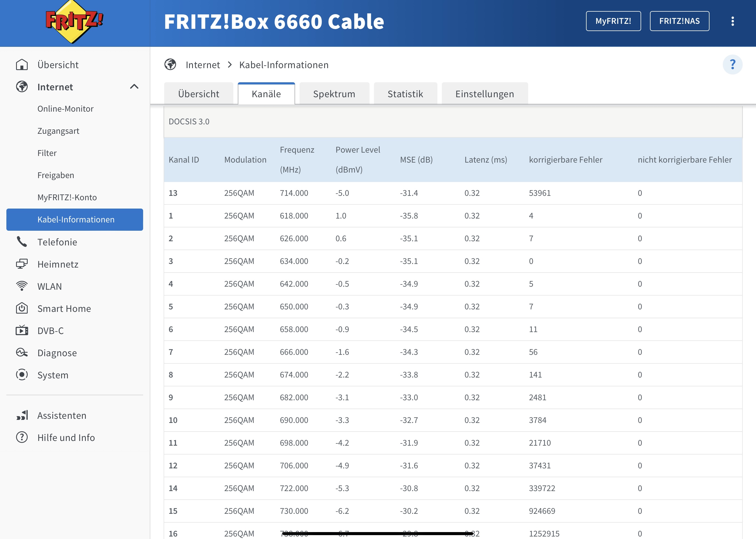Click the MyFRITZ! button
Image resolution: width=756 pixels, height=539 pixels.
point(613,21)
